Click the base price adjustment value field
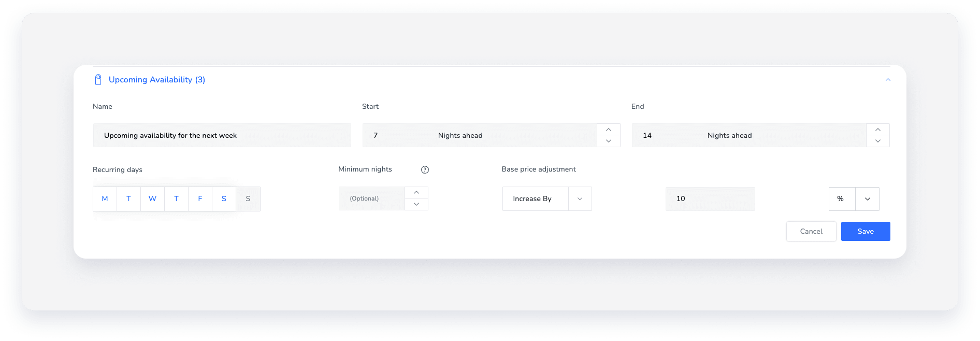 click(710, 198)
